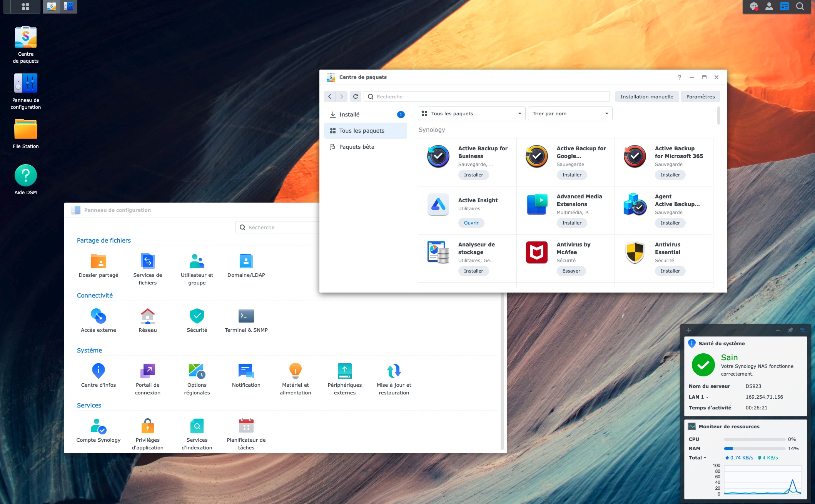The height and width of the screenshot is (504, 815).
Task: Open Panneau de configuration desktop shortcut
Action: (x=26, y=91)
